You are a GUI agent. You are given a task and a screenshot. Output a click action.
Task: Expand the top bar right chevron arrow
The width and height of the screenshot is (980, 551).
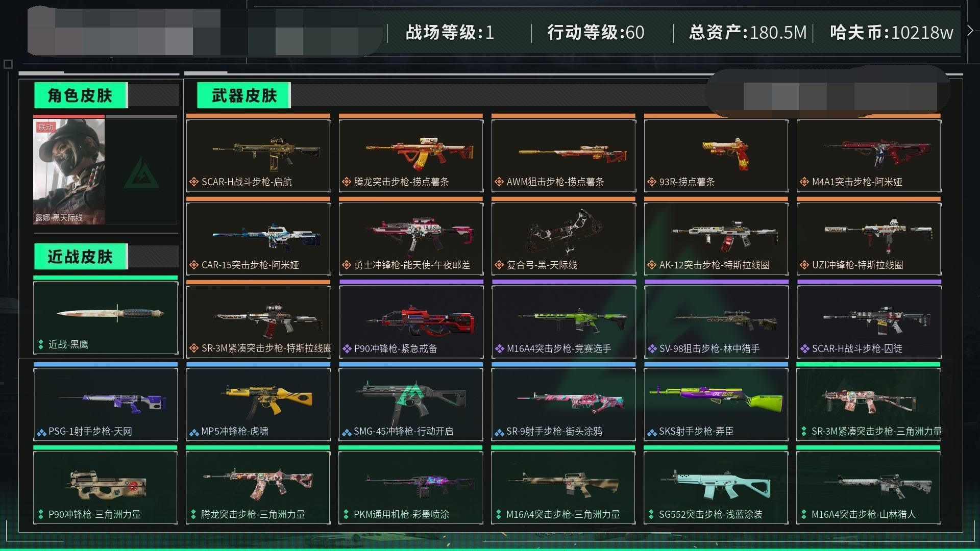point(970,31)
